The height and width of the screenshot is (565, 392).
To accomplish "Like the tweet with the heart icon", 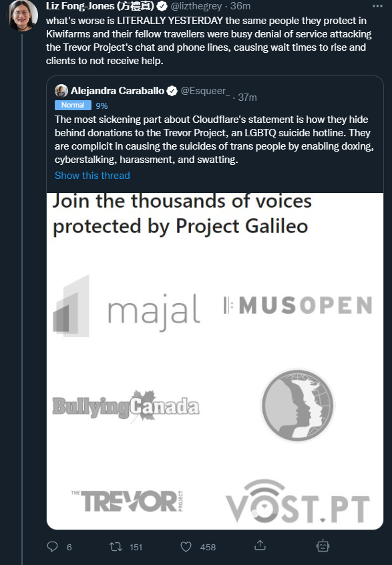I will pos(186,547).
